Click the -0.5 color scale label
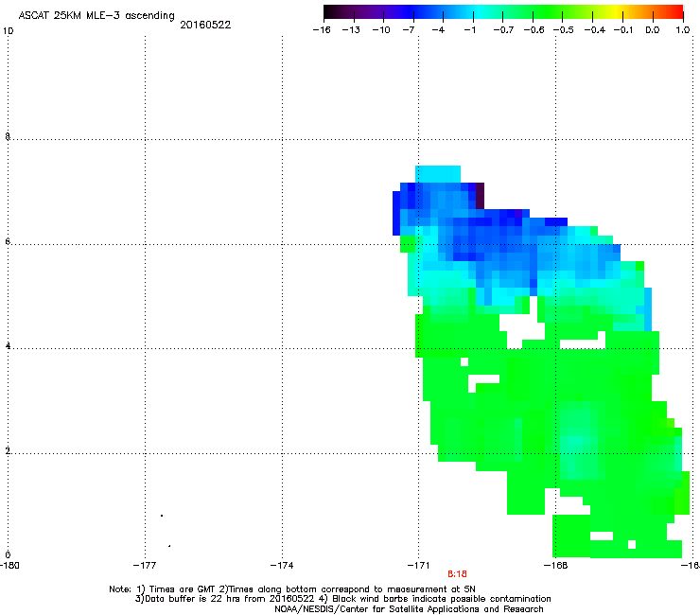This screenshot has height=615, width=700. (x=564, y=30)
